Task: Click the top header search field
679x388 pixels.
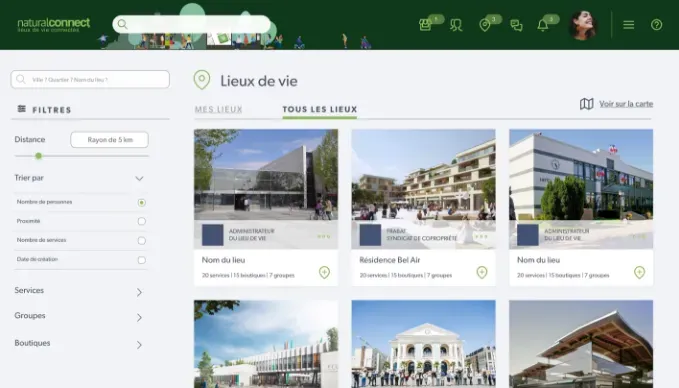Action: point(191,24)
